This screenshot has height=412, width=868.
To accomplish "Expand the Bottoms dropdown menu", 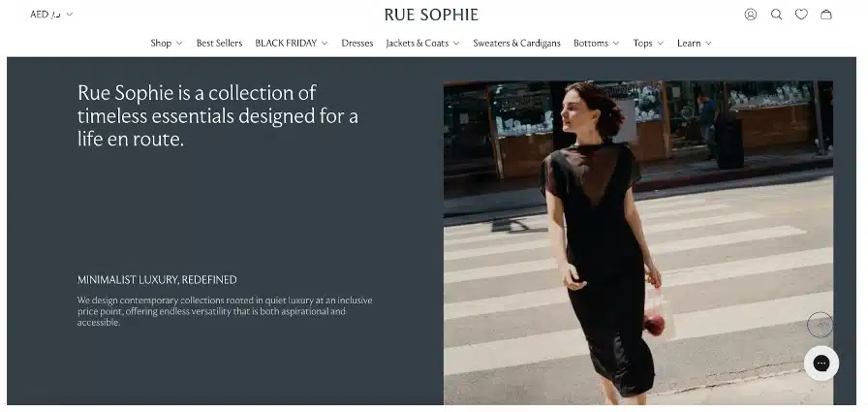I will 596,43.
